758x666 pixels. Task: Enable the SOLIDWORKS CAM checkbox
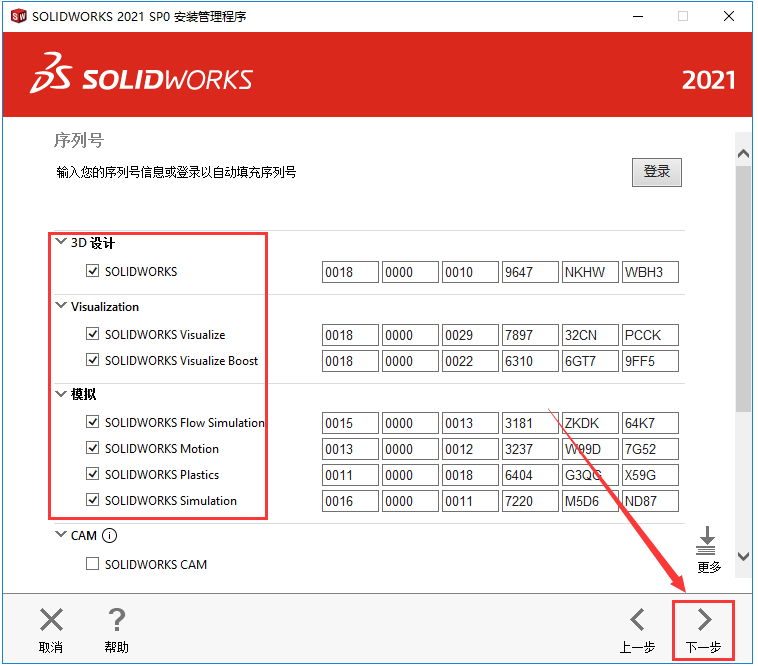pos(93,565)
